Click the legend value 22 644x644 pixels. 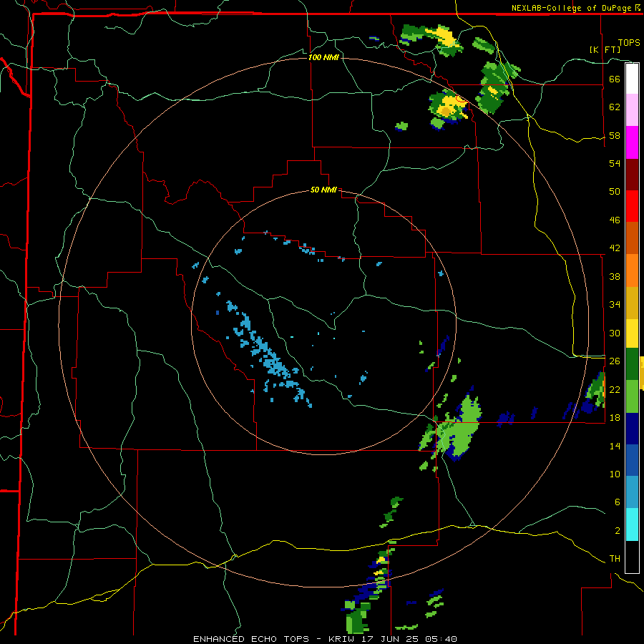(x=615, y=389)
